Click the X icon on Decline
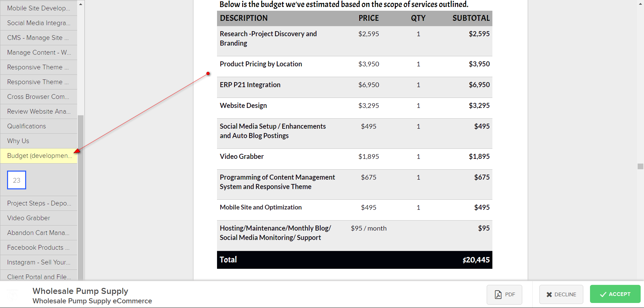This screenshot has width=644, height=308. 549,295
